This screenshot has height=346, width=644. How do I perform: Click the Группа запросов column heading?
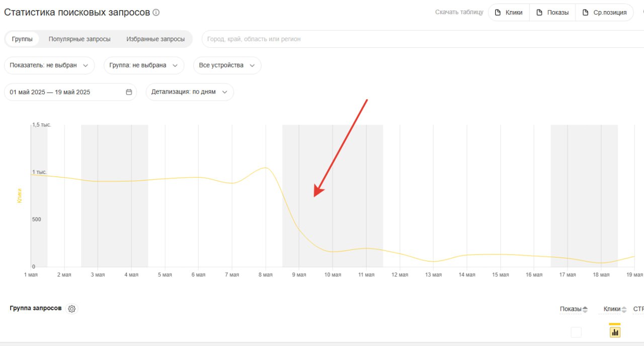point(36,308)
